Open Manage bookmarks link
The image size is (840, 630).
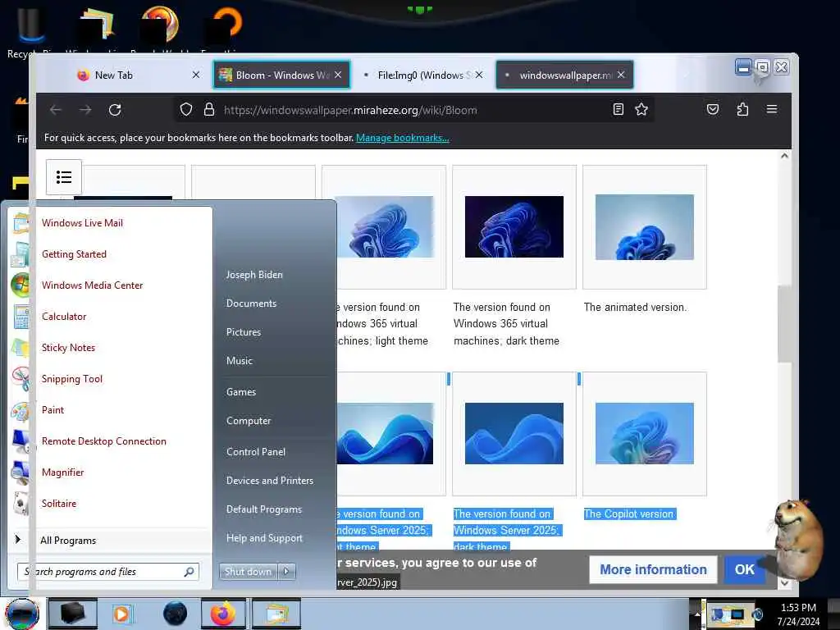pos(402,138)
